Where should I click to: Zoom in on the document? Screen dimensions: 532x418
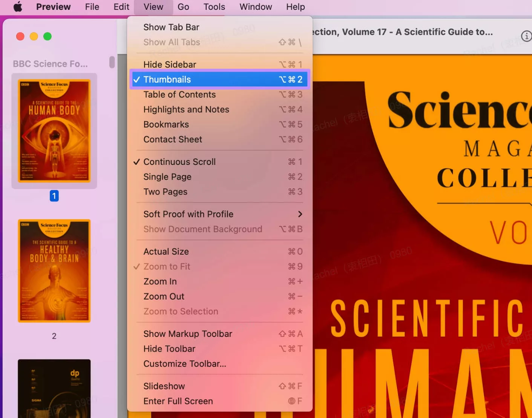click(x=160, y=281)
